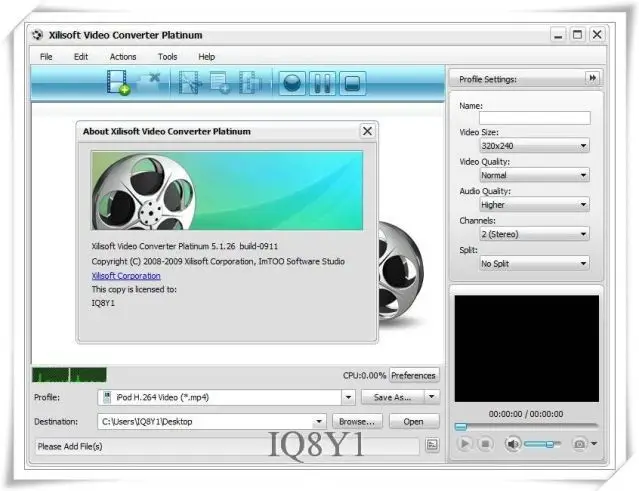The image size is (639, 491).
Task: Play preview in the player panel
Action: point(465,443)
